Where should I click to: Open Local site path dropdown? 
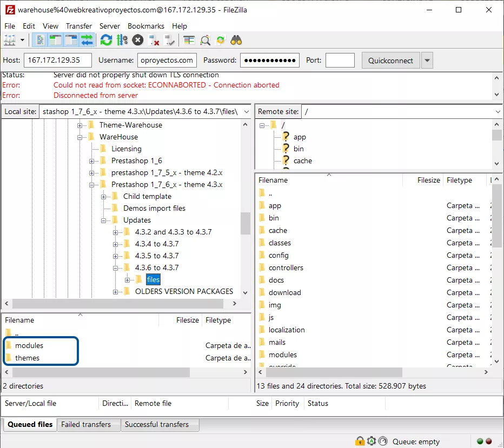click(247, 112)
